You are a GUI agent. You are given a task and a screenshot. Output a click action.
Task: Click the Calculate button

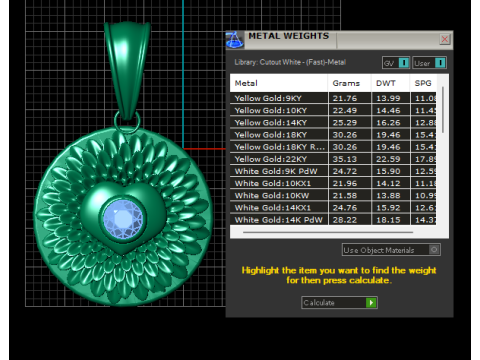click(339, 303)
